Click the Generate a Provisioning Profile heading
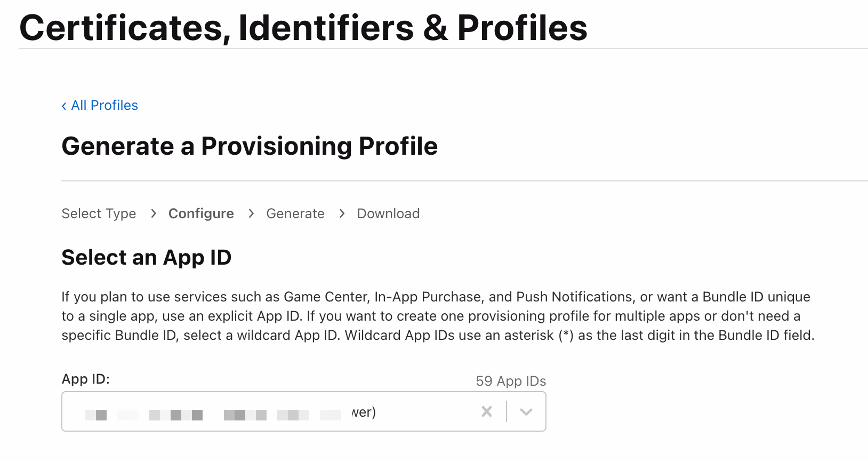The width and height of the screenshot is (868, 461). tap(250, 146)
